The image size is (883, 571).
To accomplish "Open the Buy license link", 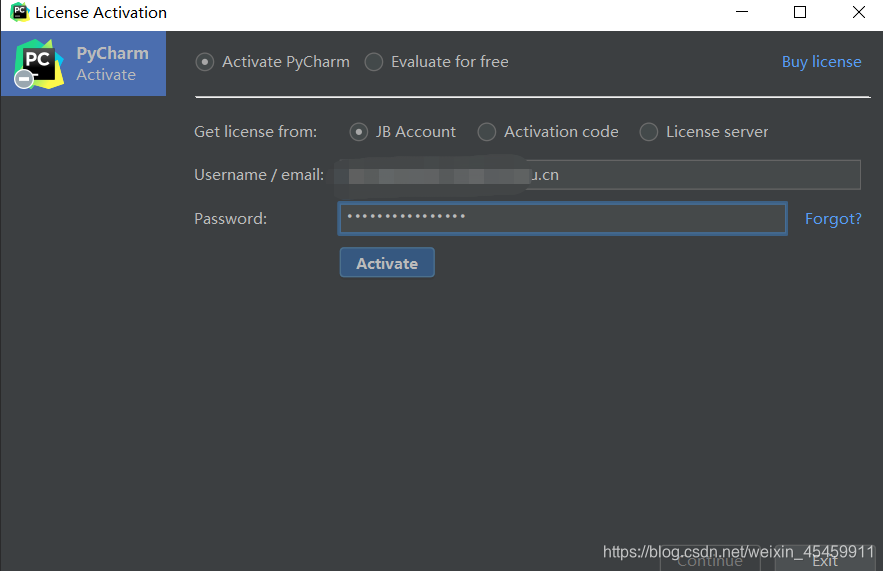I will point(821,62).
